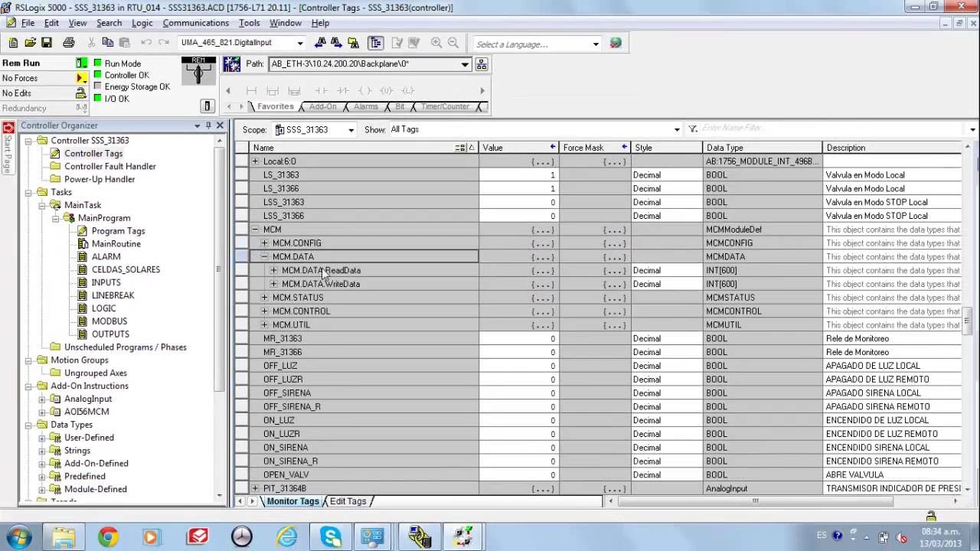Collapse the MCM.DATA tag
Screen dimensions: 980x551
pyautogui.click(x=264, y=257)
